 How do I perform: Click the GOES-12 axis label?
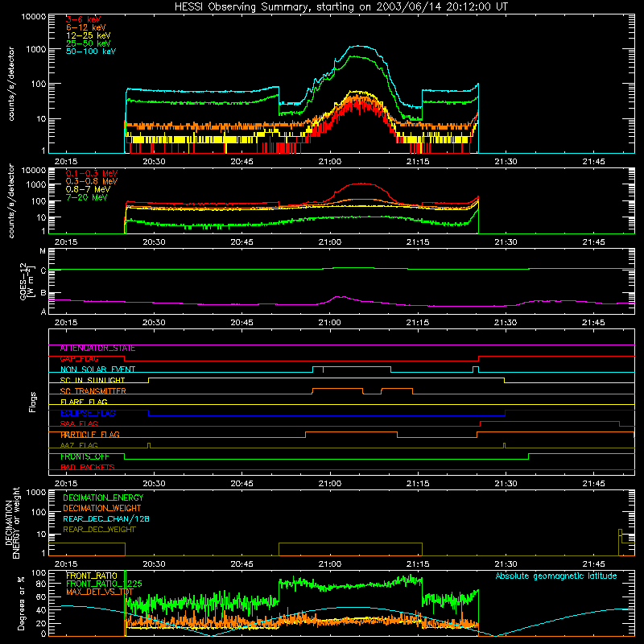26,281
